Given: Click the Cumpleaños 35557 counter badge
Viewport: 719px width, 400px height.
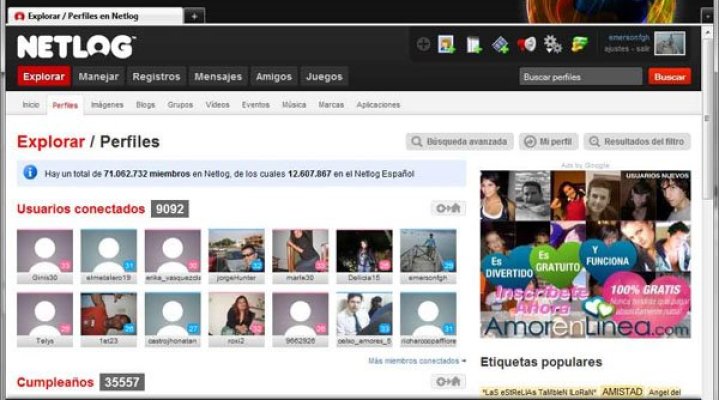Looking at the screenshot, I should tap(122, 382).
